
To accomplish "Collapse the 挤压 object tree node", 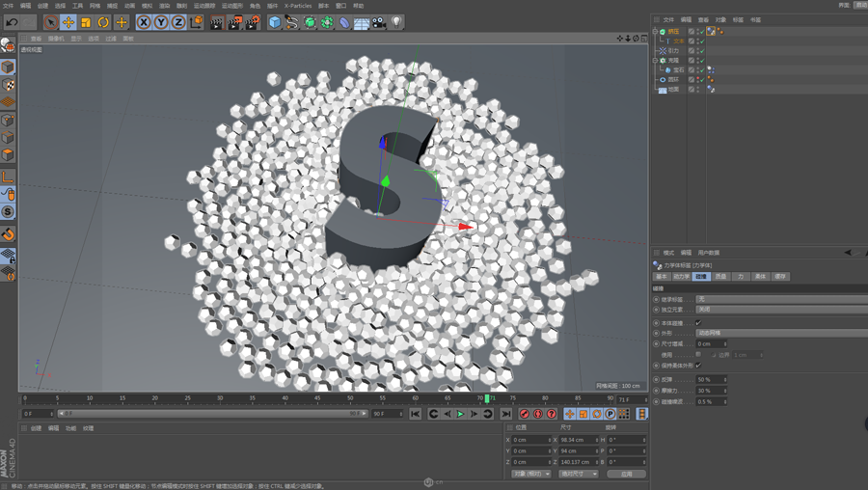I will pos(655,32).
